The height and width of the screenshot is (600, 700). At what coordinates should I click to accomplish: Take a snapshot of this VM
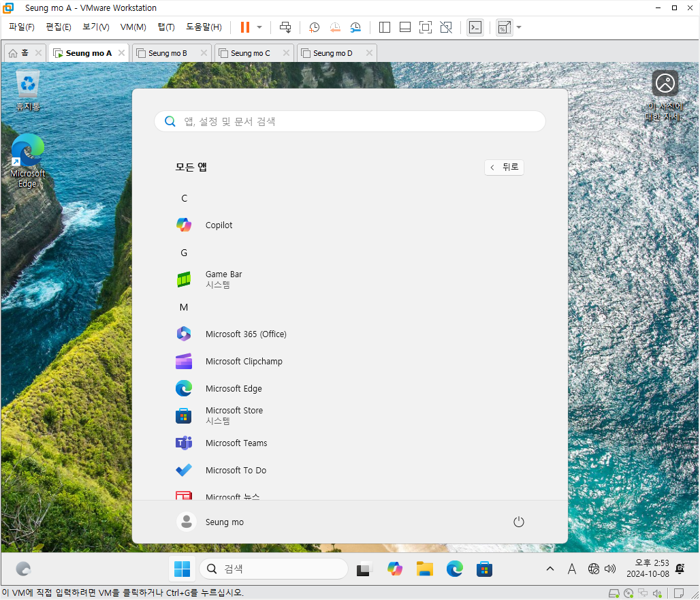(315, 27)
